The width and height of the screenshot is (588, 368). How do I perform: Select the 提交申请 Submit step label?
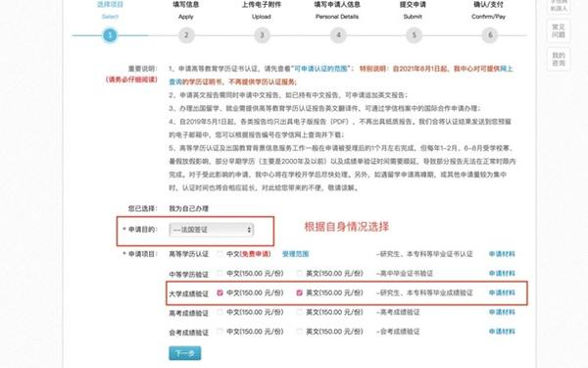pyautogui.click(x=413, y=10)
